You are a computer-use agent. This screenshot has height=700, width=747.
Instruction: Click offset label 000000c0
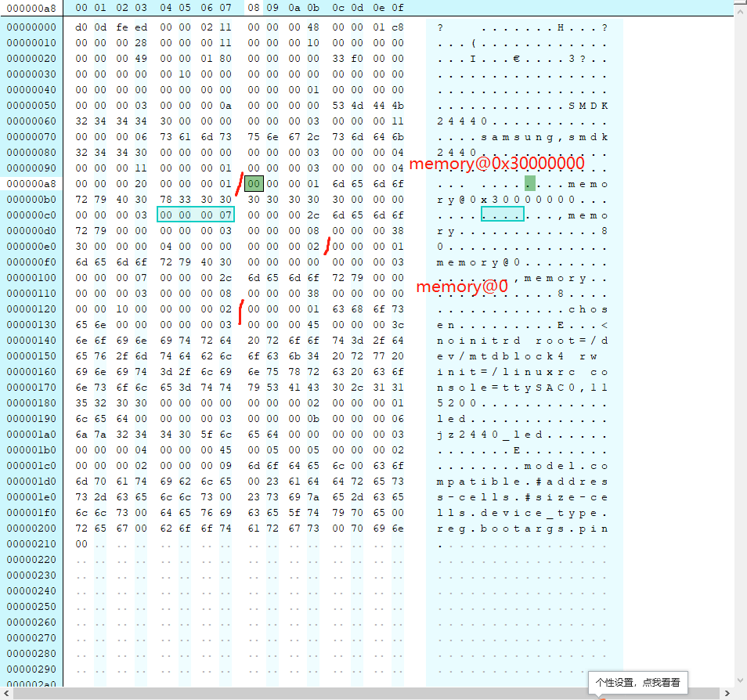coord(31,215)
